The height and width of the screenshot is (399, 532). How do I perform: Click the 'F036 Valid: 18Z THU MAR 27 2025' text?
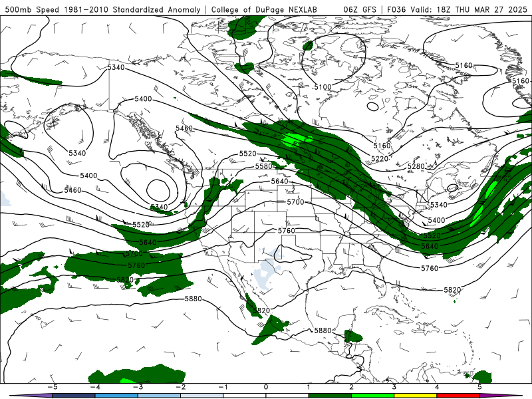tap(457, 9)
